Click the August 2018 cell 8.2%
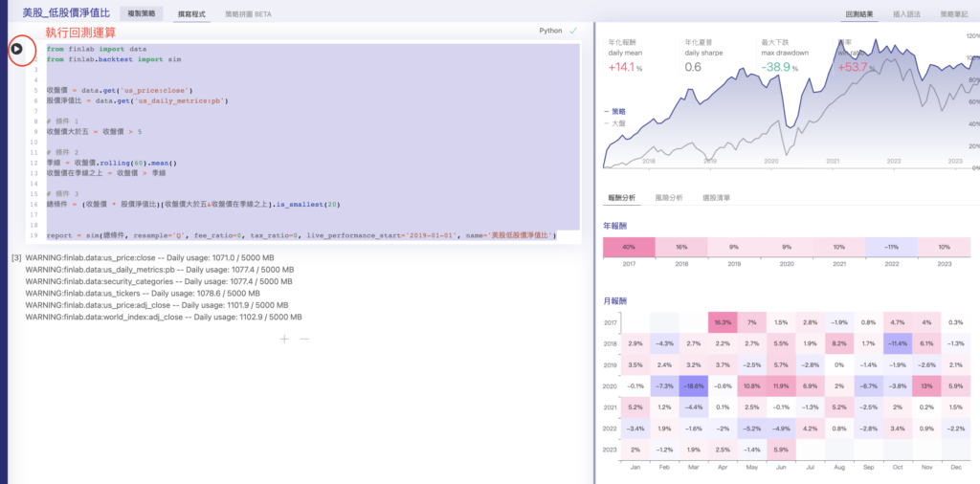This screenshot has width=980, height=484. point(840,343)
